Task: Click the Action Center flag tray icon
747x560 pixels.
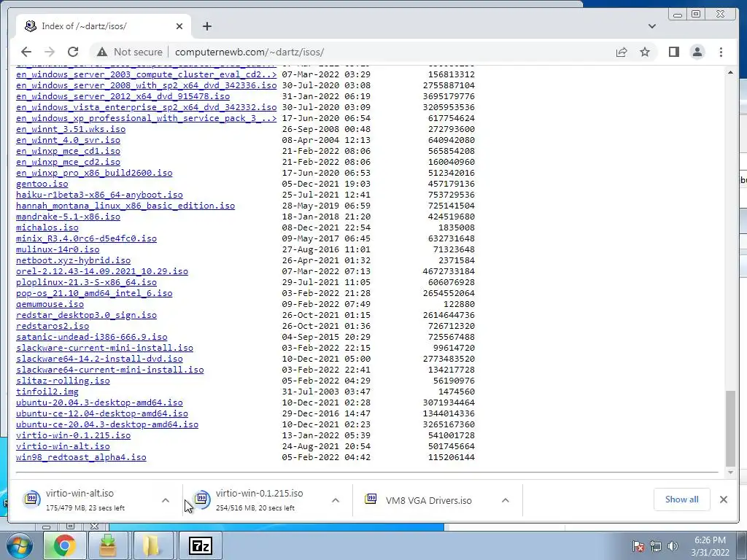Action: [638, 546]
